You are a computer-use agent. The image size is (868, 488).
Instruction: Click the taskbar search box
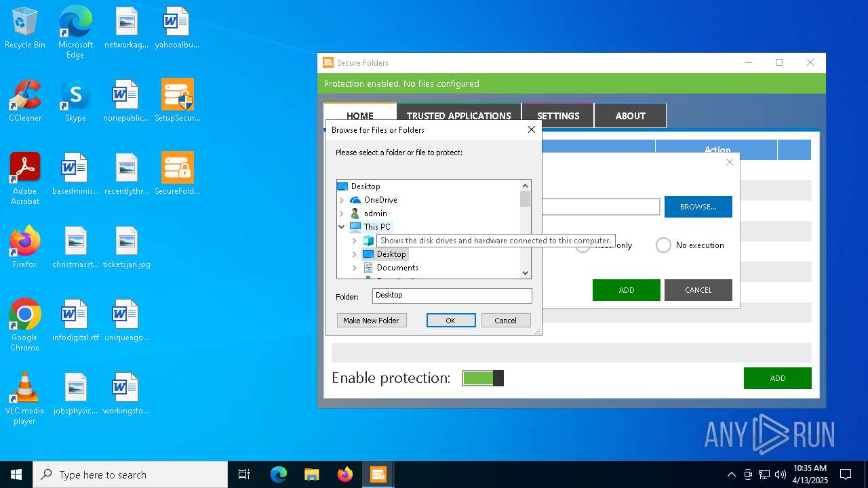click(x=130, y=474)
